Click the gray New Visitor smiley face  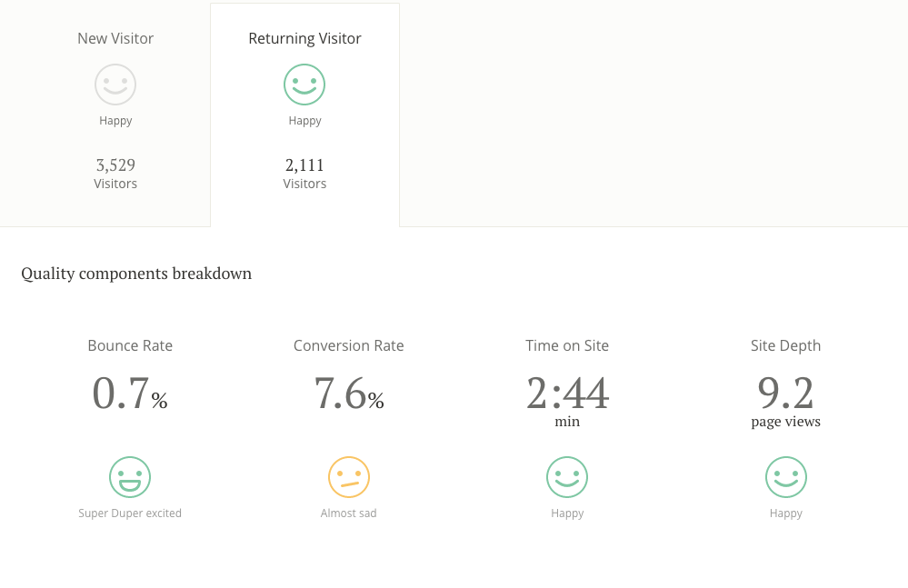(x=115, y=85)
